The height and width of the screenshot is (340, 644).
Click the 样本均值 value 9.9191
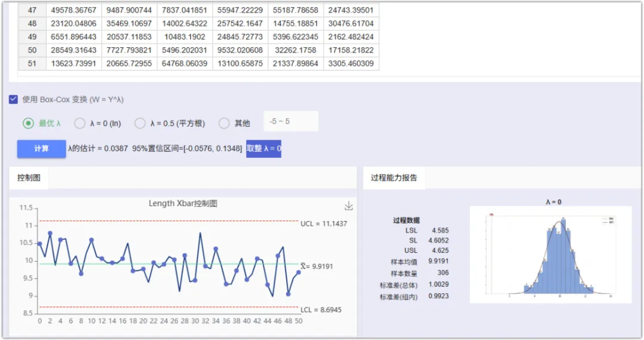point(439,261)
